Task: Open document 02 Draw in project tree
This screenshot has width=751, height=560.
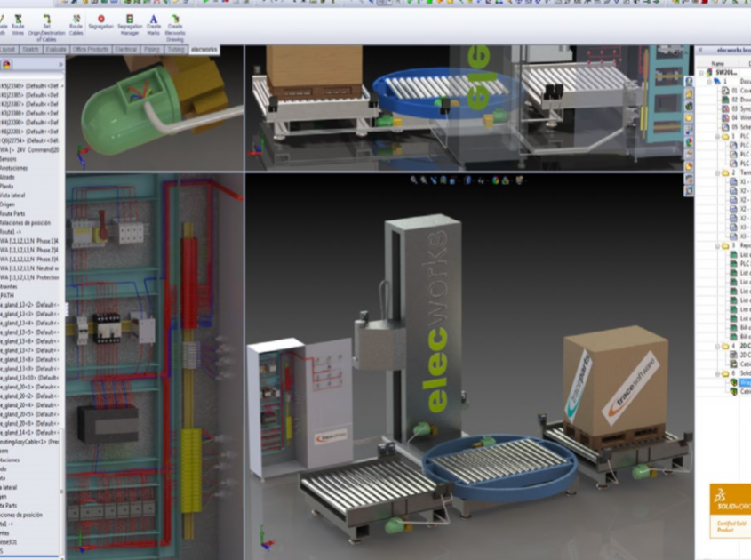Action: point(738,100)
